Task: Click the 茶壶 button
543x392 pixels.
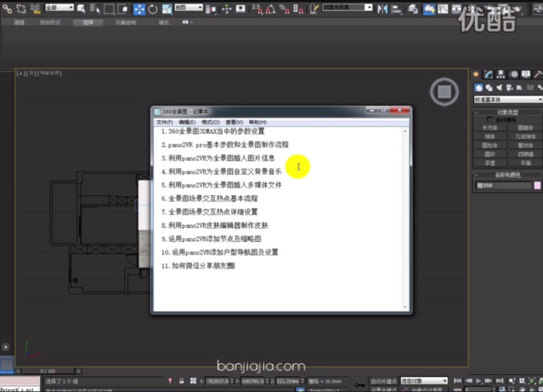Action: tap(490, 163)
